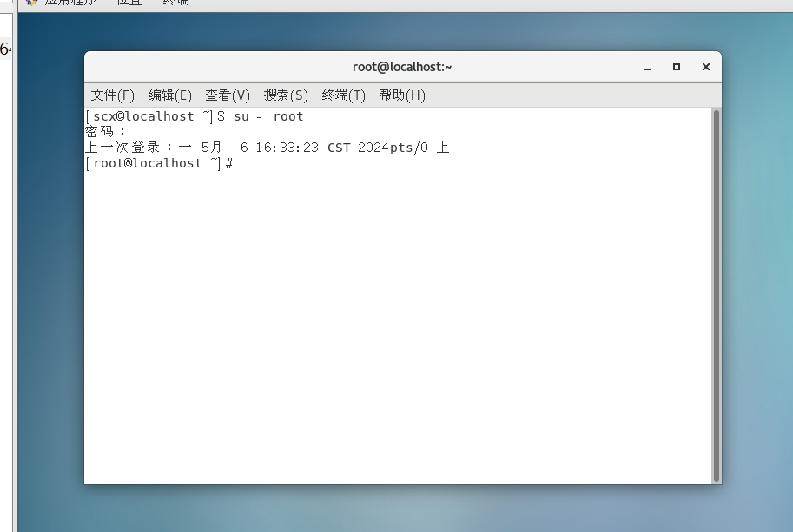The image size is (793, 532).
Task: Minimize the root@localhost terminal window
Action: point(646,67)
